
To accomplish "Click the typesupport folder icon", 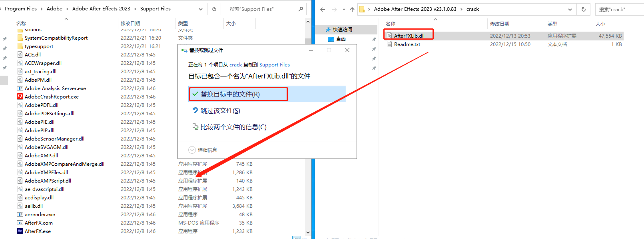I will pyautogui.click(x=20, y=46).
